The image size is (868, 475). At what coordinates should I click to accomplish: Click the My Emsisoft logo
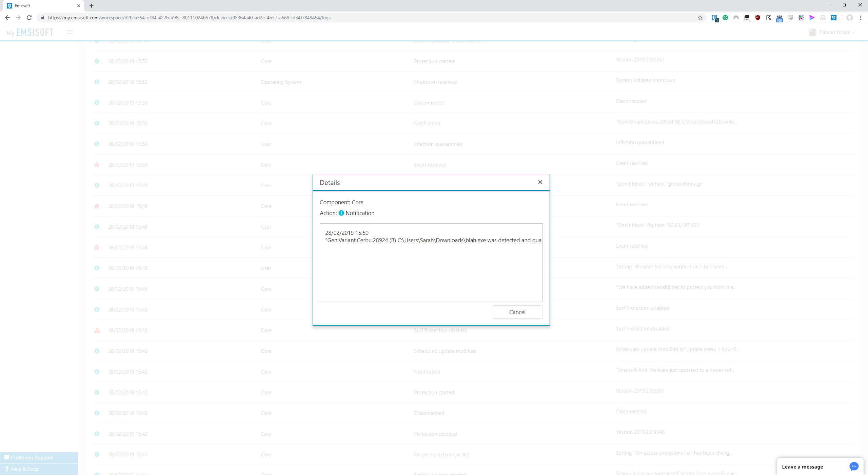point(30,32)
